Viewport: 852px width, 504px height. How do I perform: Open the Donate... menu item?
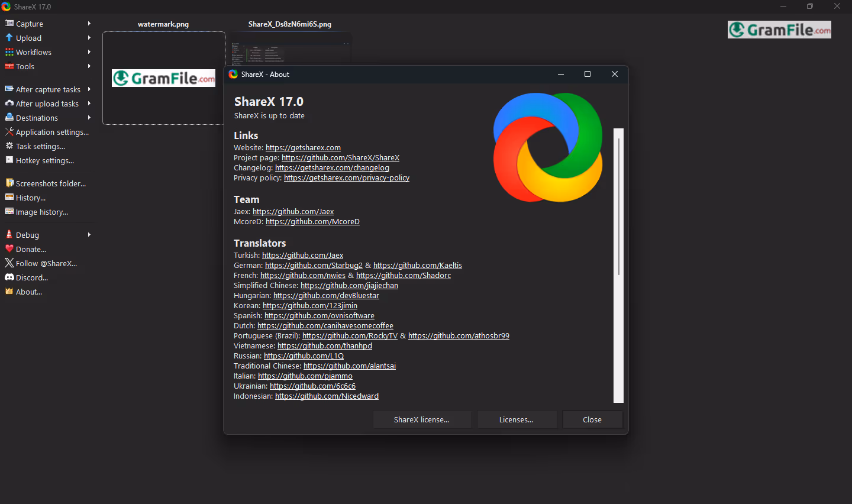[x=47, y=249]
